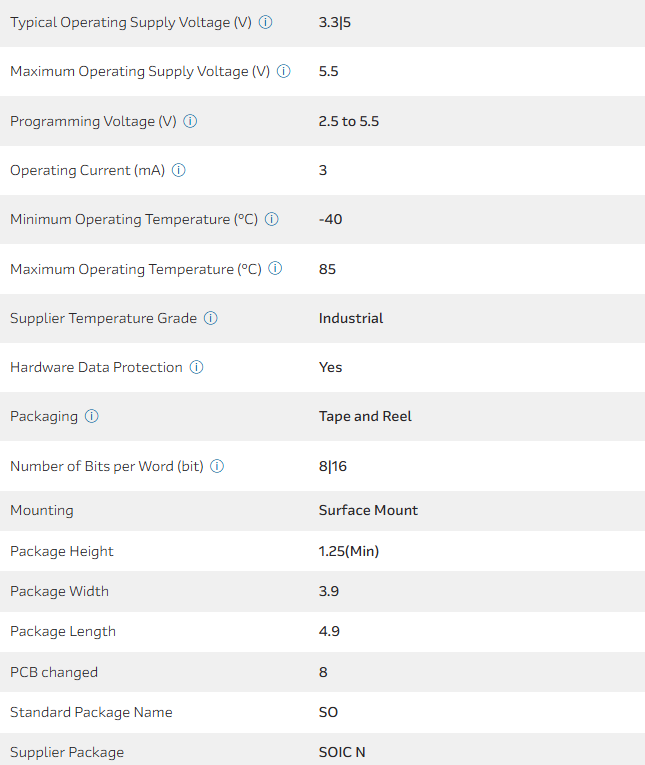
Task: Click the PCB changed row label
Action: point(54,672)
